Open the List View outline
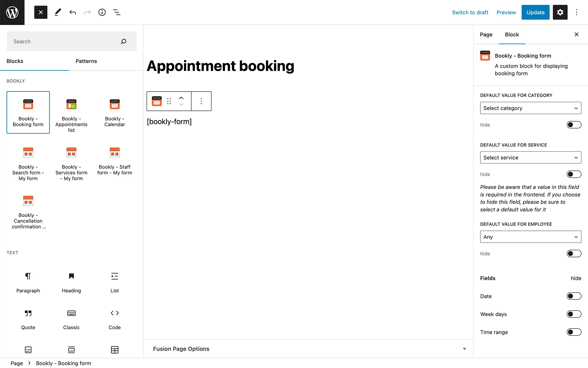 click(x=117, y=12)
